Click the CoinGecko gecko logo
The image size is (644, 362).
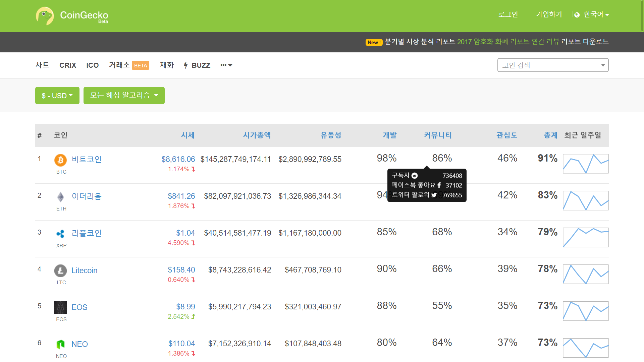click(45, 16)
